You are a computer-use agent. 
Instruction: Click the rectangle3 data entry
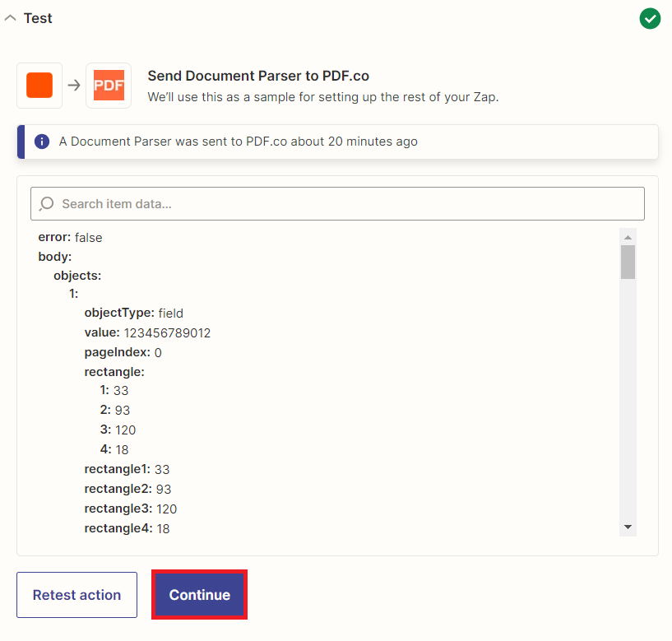click(x=131, y=509)
